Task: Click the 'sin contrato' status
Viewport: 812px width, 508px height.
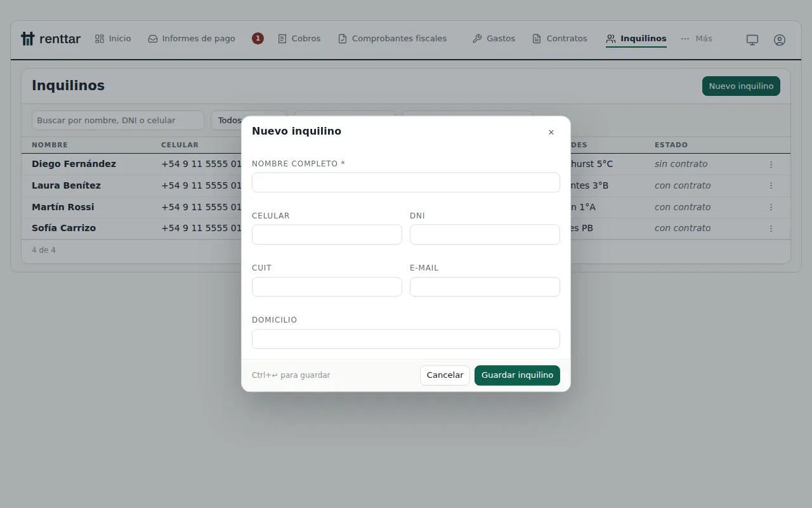Action: (681, 164)
